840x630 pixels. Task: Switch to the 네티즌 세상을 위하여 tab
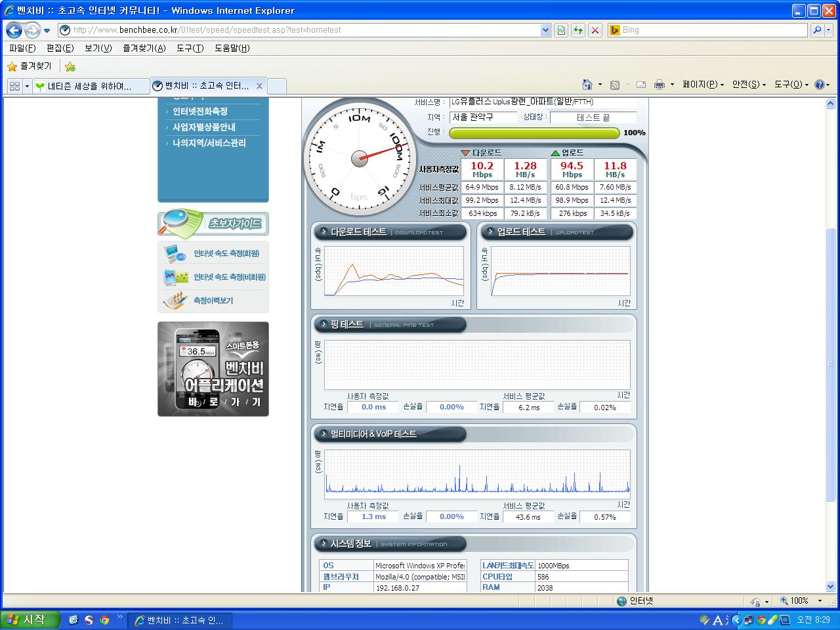pyautogui.click(x=91, y=86)
